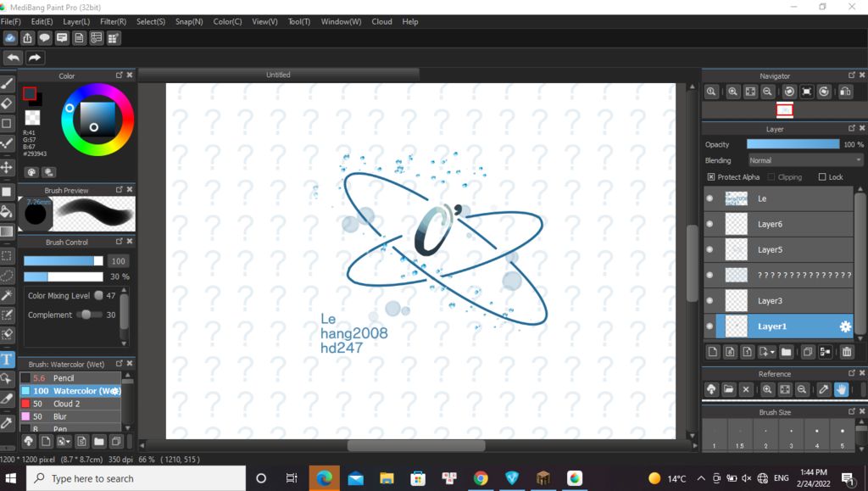Screen dimensions: 868x491
Task: Open the Layer(L) menu
Action: [76, 21]
